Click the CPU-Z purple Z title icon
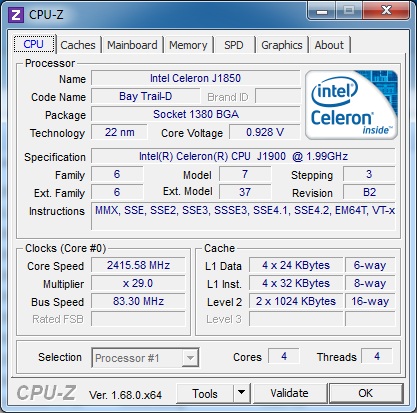 pyautogui.click(x=16, y=15)
